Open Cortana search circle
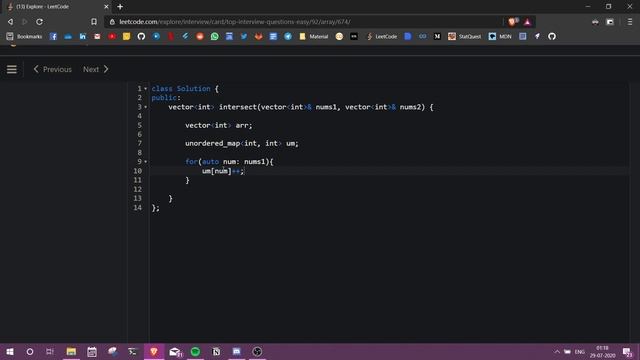 30,351
